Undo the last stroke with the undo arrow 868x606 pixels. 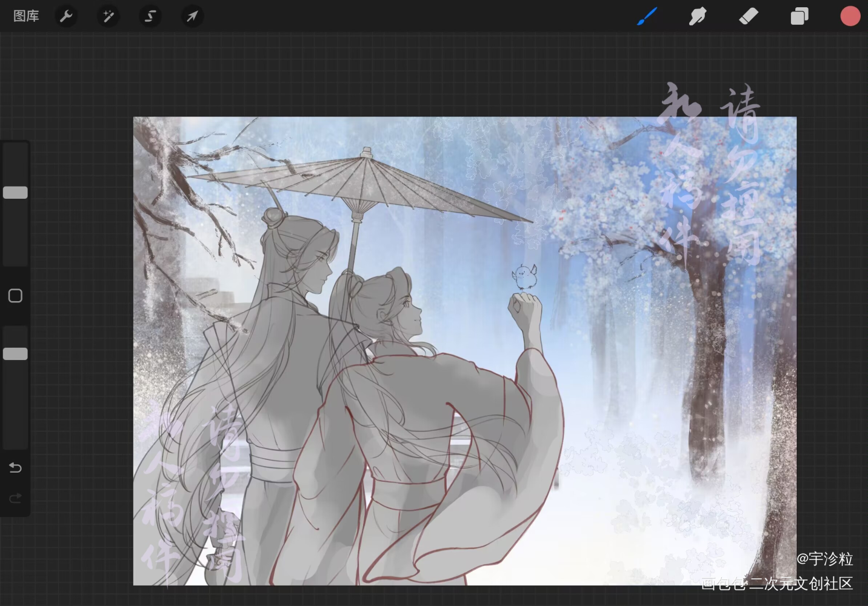(16, 467)
